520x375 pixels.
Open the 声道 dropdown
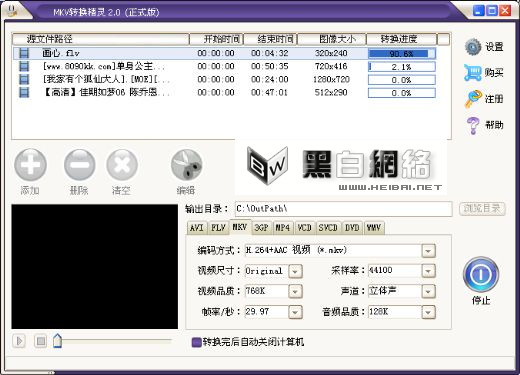(428, 292)
